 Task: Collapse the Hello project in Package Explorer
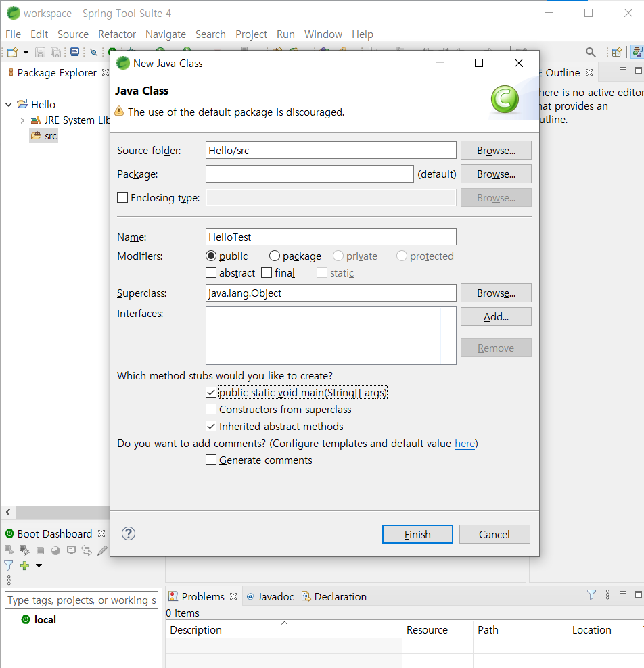point(7,104)
